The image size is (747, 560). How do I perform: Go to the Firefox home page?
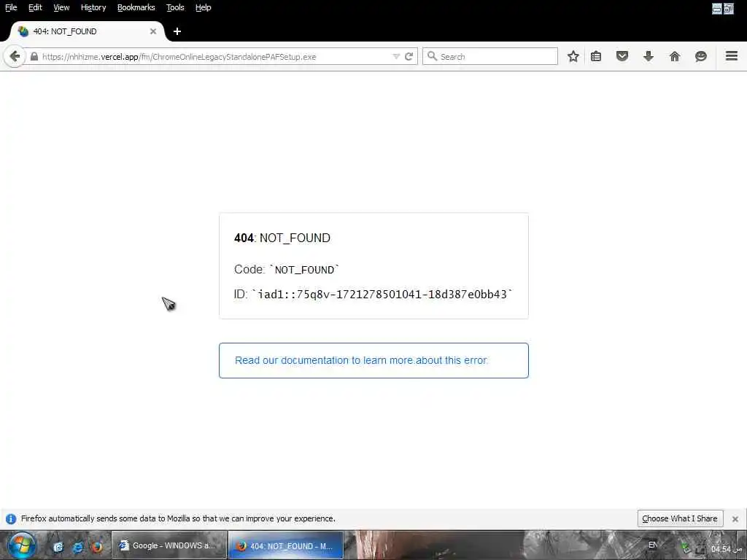(675, 56)
